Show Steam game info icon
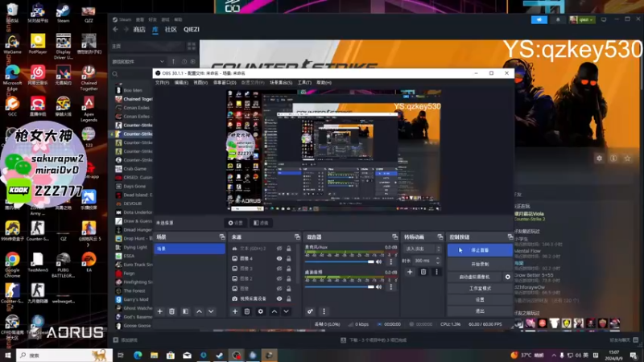This screenshot has height=362, width=644. coord(613,158)
